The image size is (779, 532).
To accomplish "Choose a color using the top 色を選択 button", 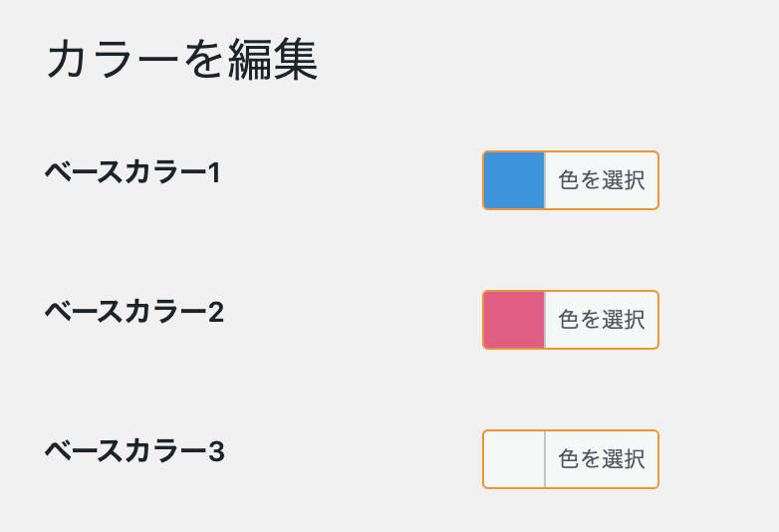I will (601, 180).
